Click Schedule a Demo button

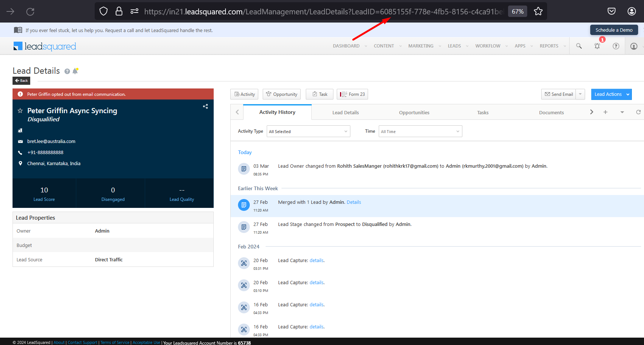(614, 30)
